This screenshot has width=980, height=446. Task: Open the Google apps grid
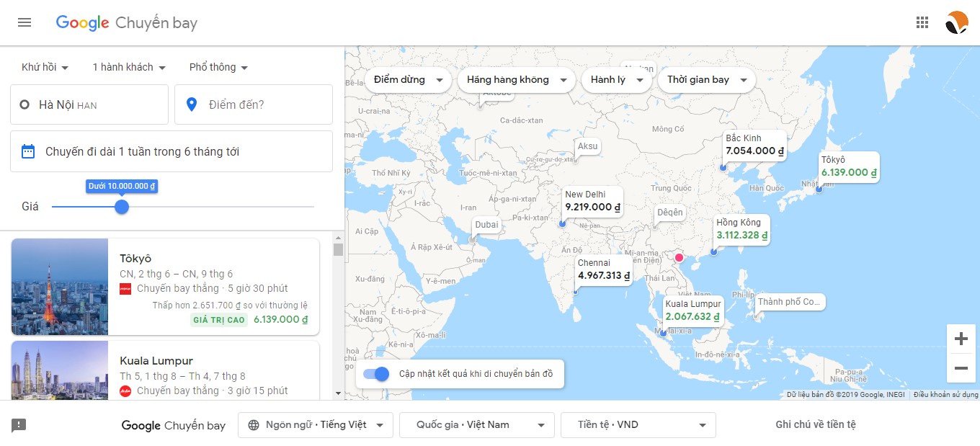922,22
